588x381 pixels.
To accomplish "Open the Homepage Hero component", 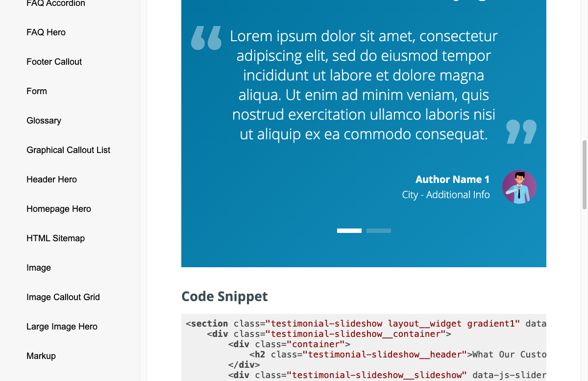I will pos(58,209).
